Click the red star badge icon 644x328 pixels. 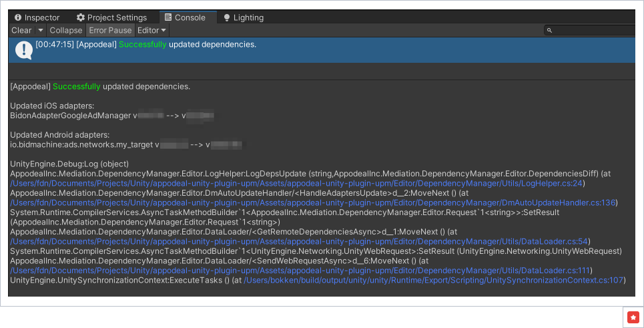633,317
